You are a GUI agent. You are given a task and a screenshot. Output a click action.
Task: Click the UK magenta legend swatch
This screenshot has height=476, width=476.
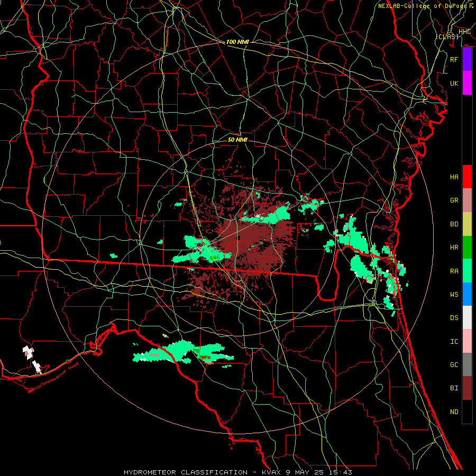click(x=467, y=83)
